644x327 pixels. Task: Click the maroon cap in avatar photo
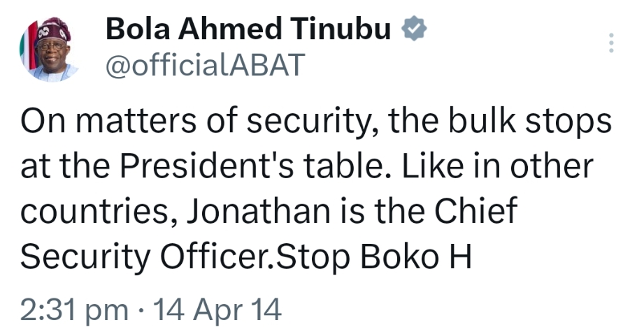click(53, 29)
